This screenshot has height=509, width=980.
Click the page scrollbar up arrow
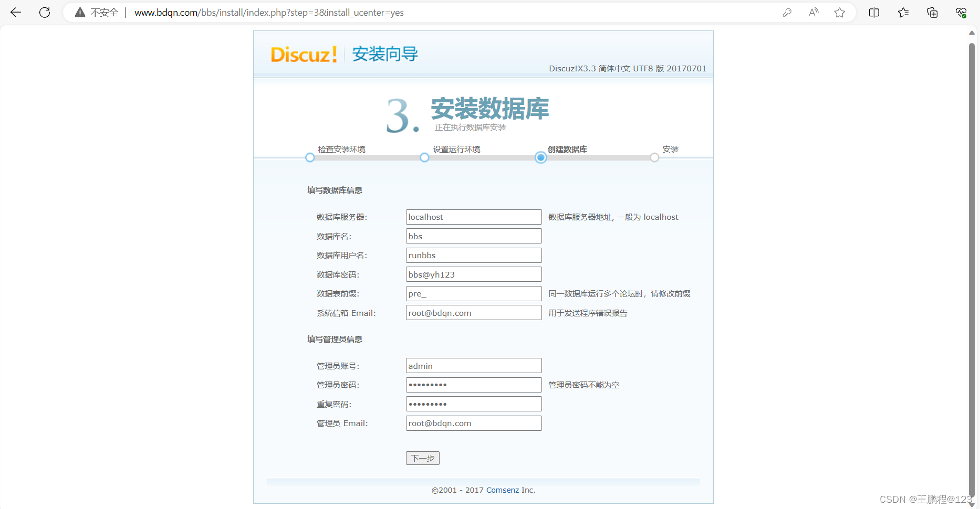(972, 33)
